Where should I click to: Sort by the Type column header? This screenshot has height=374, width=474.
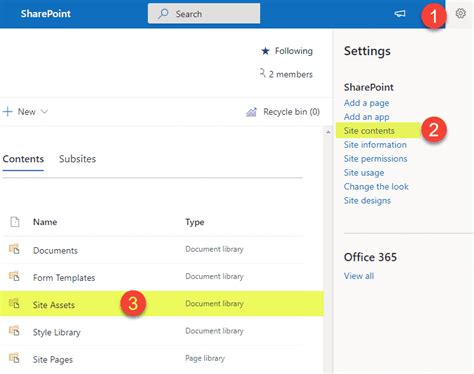pos(195,222)
